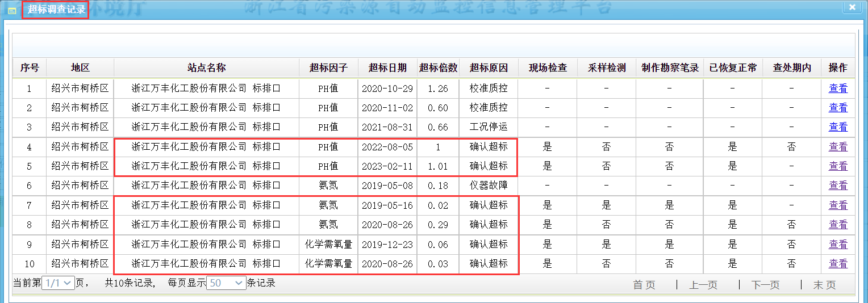
Task: Open 查看 link for row 4
Action: coord(838,147)
